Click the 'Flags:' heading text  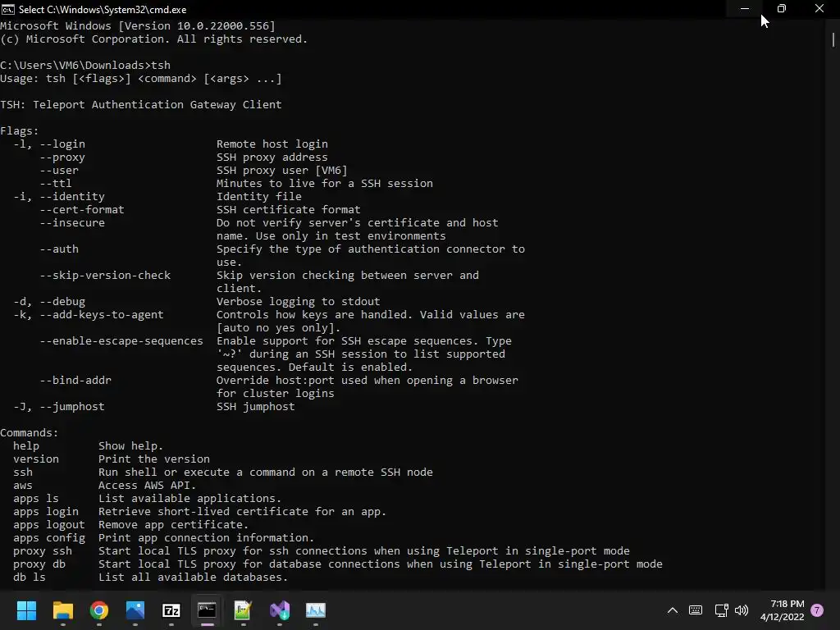20,131
